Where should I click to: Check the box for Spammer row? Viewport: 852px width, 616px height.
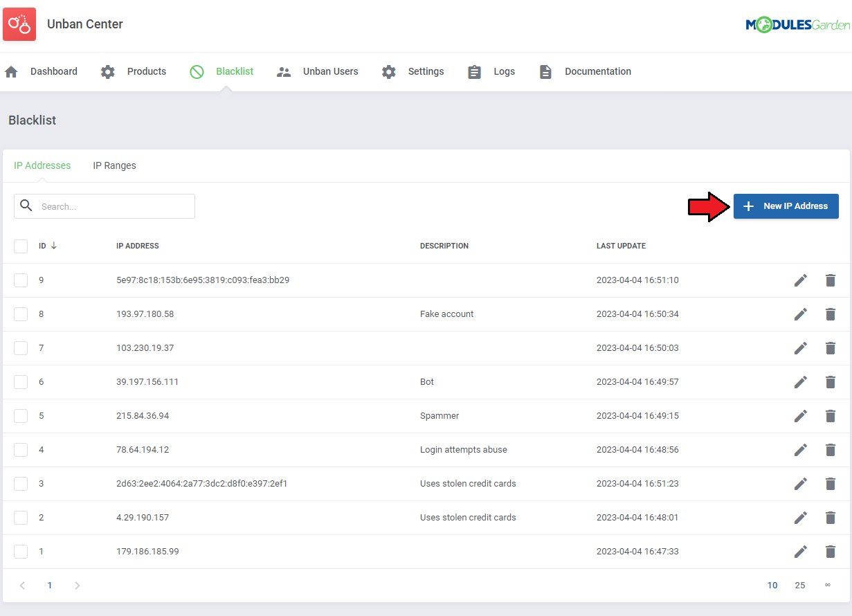[21, 416]
